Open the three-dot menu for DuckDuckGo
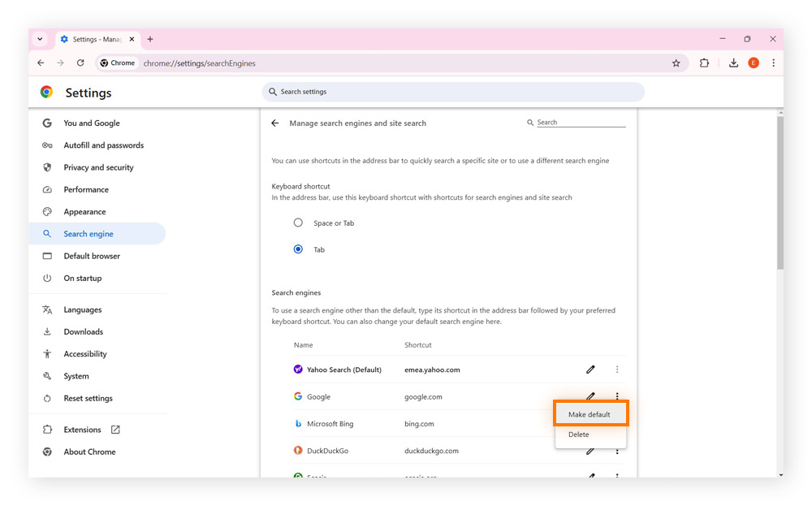The height and width of the screenshot is (506, 812). 617,451
